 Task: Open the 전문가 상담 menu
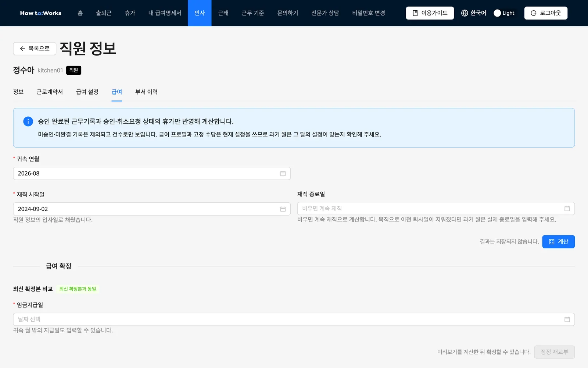click(x=325, y=13)
